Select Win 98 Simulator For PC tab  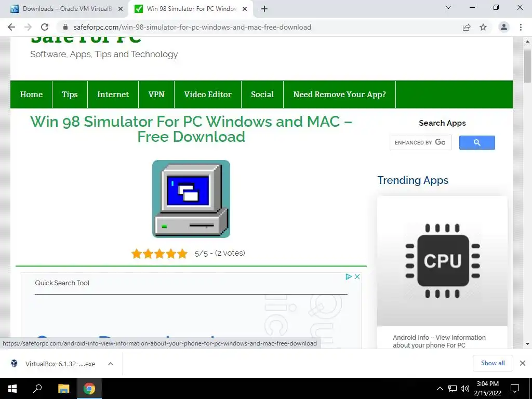pyautogui.click(x=191, y=9)
